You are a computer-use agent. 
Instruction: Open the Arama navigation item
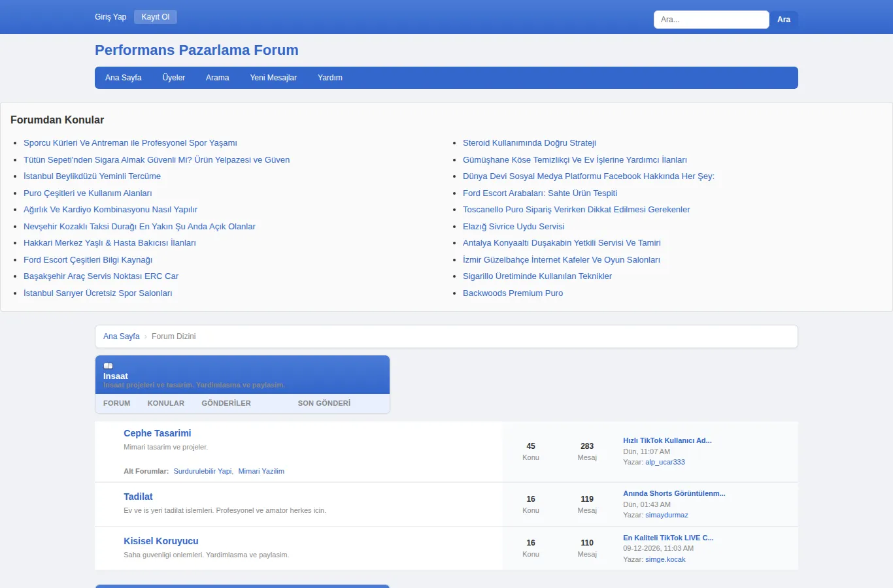218,78
